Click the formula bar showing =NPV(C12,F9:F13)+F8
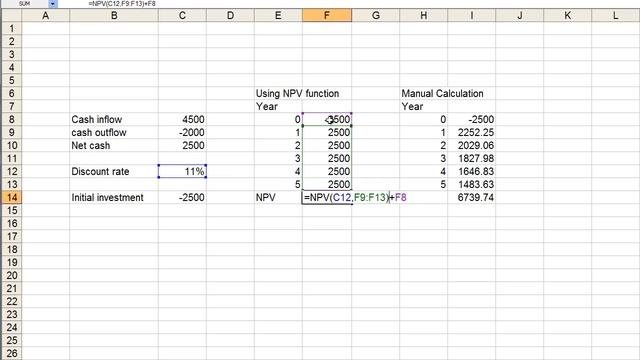This screenshot has width=640, height=360. point(122,4)
